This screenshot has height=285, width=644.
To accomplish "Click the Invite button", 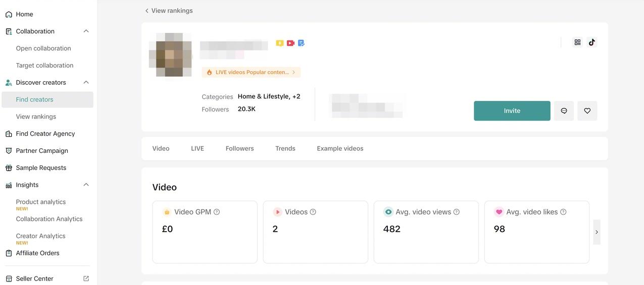I will coord(512,111).
